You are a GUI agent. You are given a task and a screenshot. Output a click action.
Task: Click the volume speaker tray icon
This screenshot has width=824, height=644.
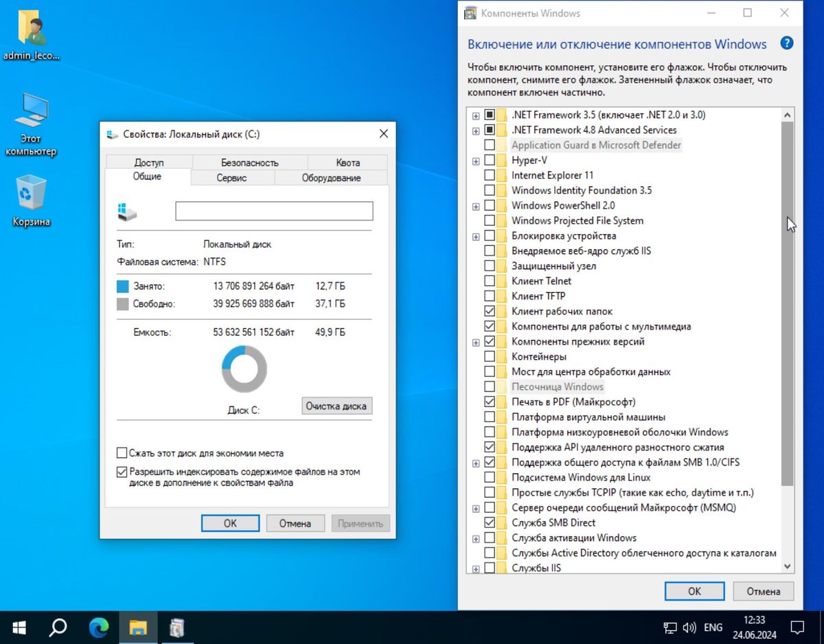click(690, 628)
